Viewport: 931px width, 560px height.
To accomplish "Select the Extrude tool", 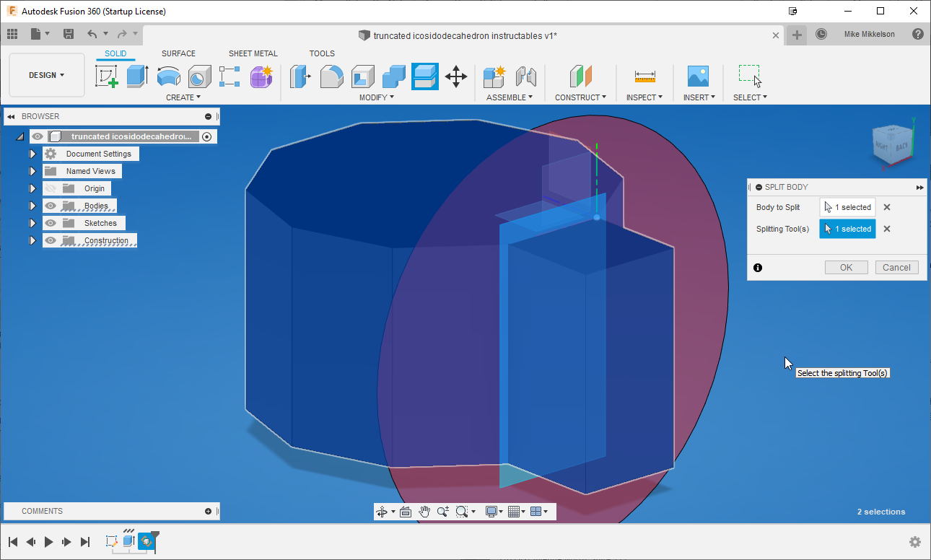I will click(137, 76).
